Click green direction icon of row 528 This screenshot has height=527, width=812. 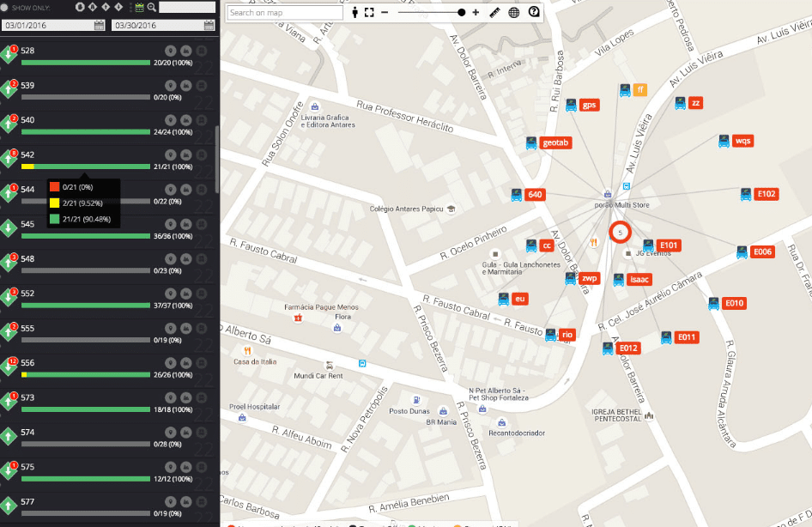tap(9, 54)
